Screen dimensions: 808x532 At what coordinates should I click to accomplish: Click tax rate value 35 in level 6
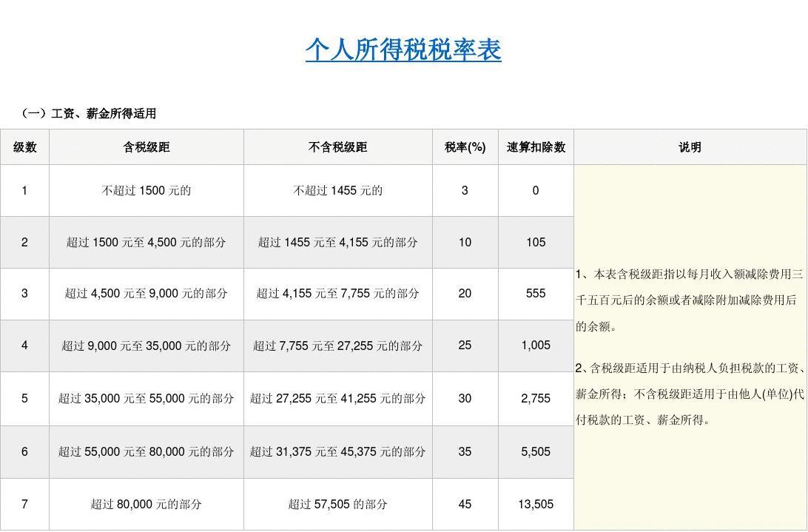(x=465, y=452)
